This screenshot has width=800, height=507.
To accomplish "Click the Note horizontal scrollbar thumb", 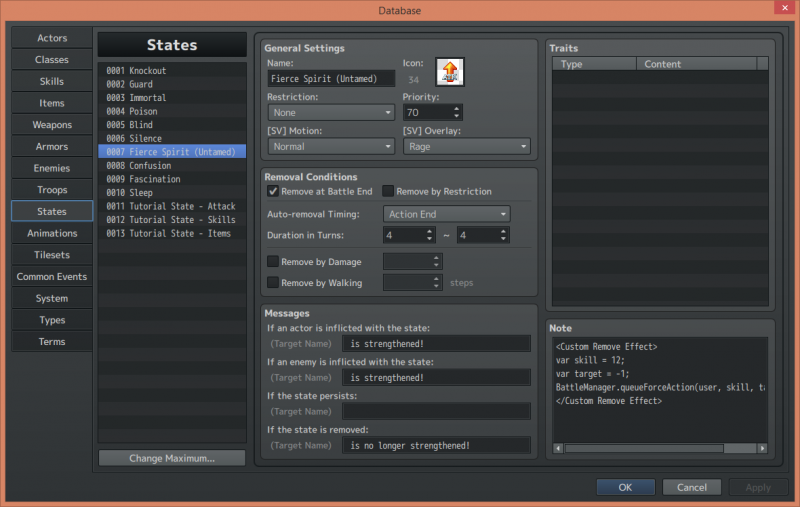I will pos(644,448).
